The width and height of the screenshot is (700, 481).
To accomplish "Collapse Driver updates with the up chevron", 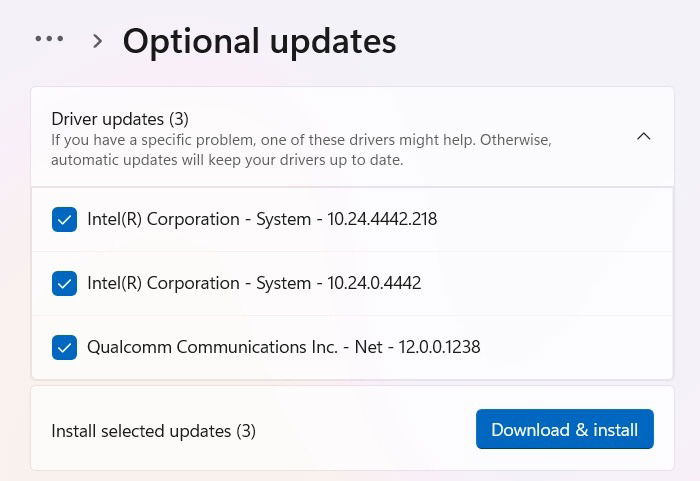I will pos(644,137).
